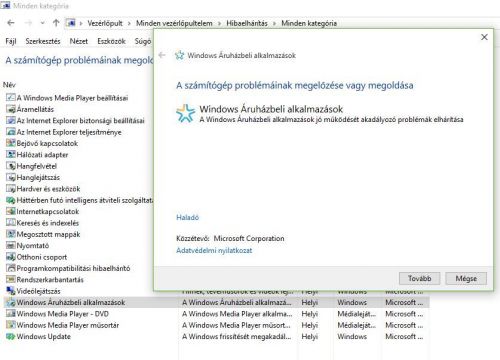
Task: Expand chevron after Vezérlőpult in address bar
Action: pyautogui.click(x=129, y=23)
